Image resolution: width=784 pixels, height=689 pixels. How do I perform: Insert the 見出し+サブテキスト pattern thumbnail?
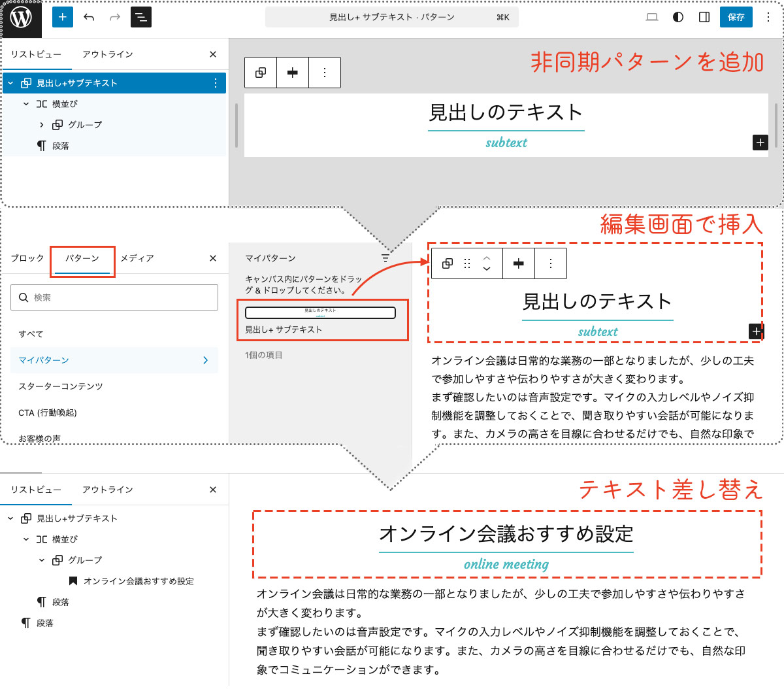(320, 312)
